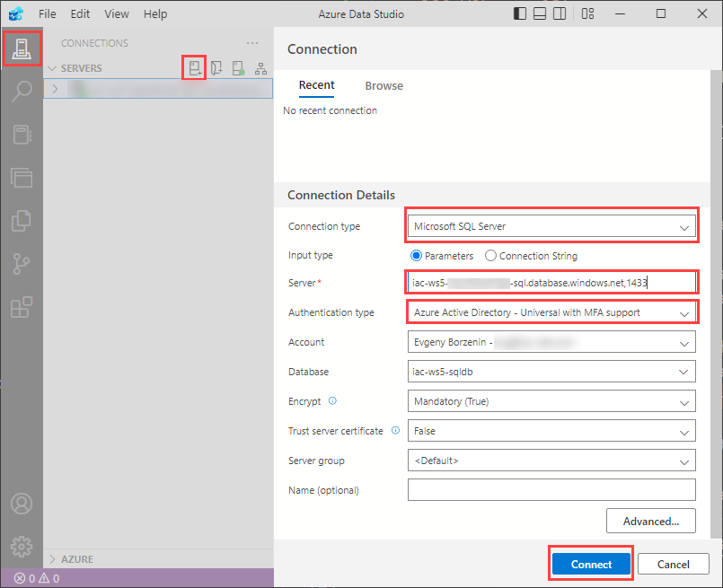Open the Encrypt dropdown set to Mandatory
The height and width of the screenshot is (588, 723).
pos(551,401)
